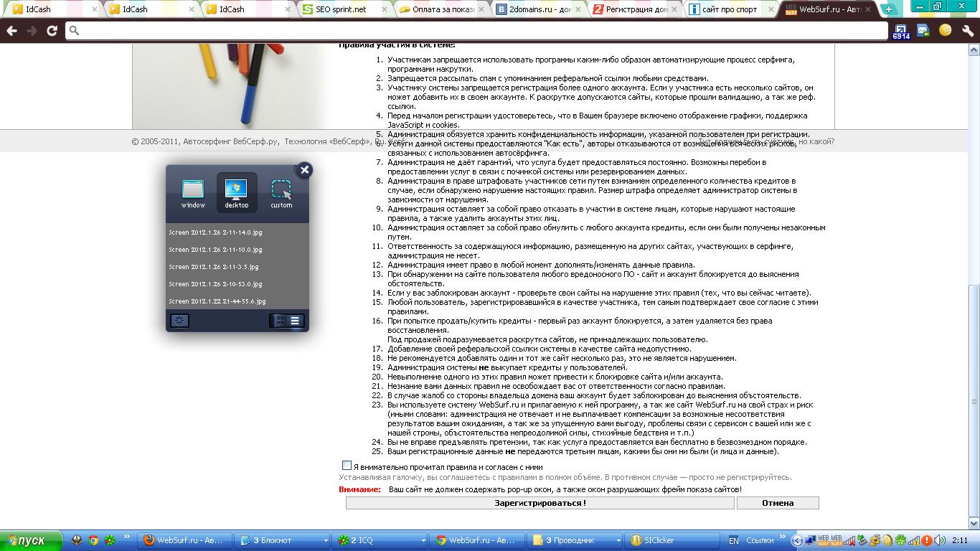Click the volume speaker tray icon
The image size is (980, 551).
click(x=941, y=540)
